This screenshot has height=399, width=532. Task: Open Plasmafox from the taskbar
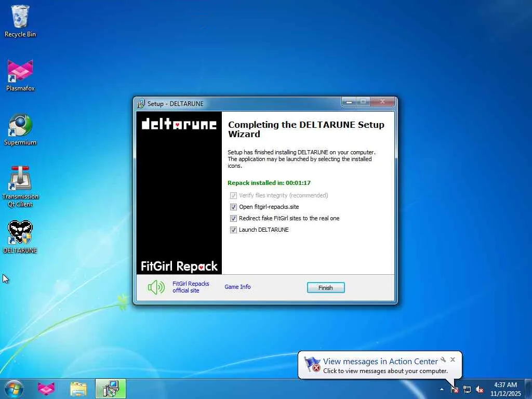46,389
